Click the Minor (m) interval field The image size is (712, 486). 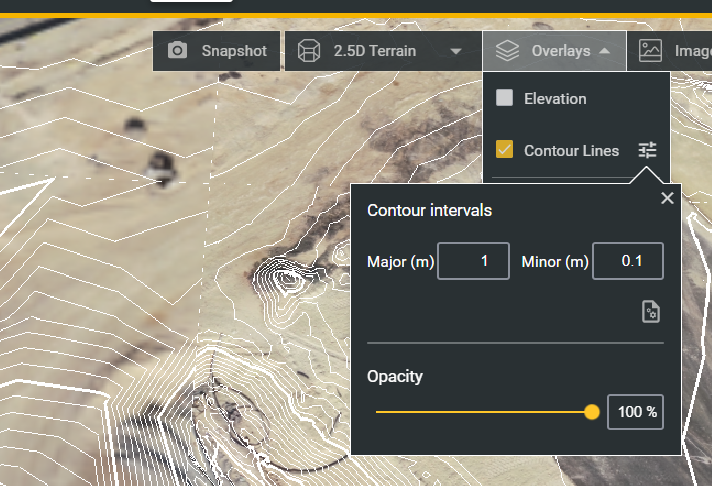(628, 261)
